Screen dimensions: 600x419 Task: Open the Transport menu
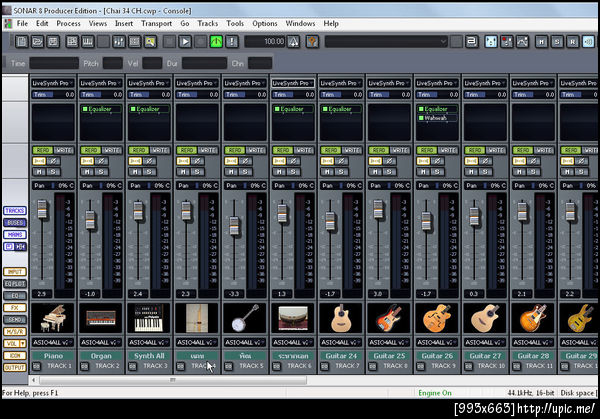156,22
